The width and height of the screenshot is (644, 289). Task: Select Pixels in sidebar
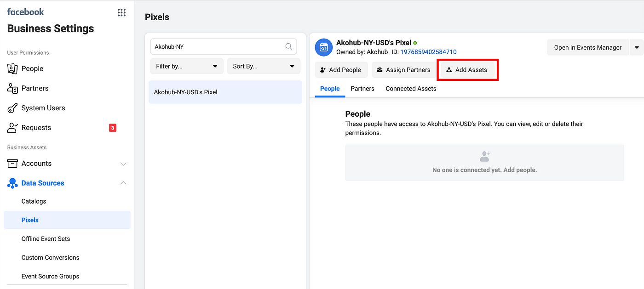67,220
